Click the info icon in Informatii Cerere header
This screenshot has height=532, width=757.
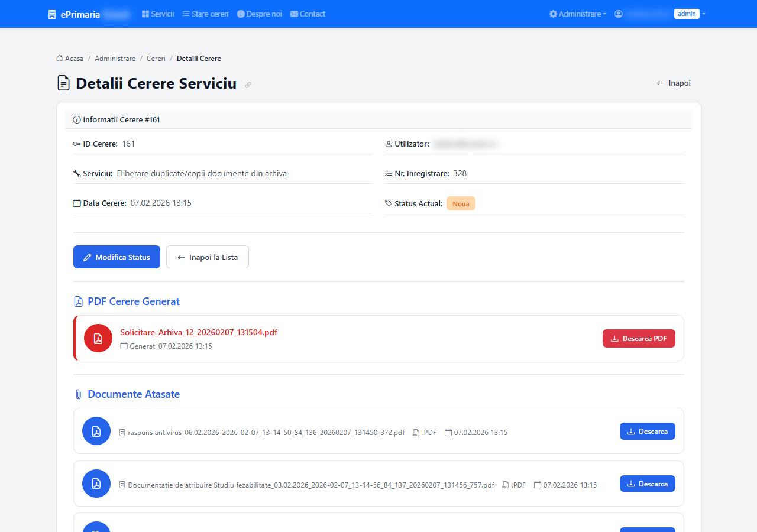76,119
